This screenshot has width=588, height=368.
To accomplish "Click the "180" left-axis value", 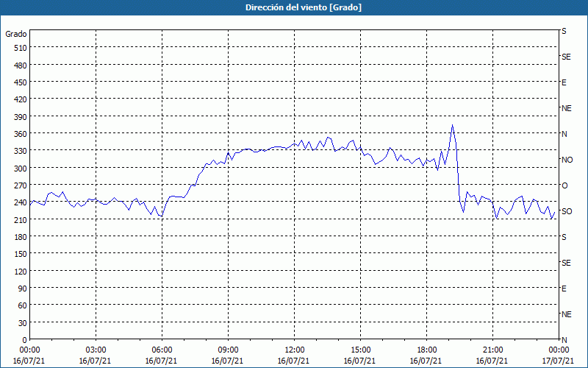I will (x=21, y=237).
